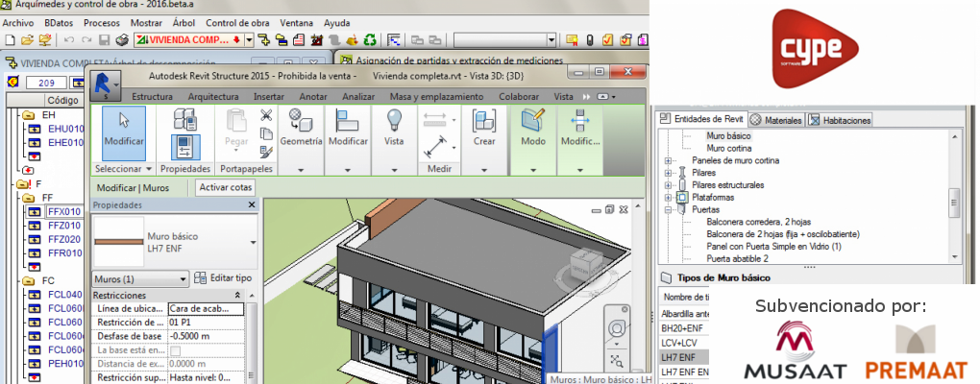Click the zoom region icon in navigation bar

tap(616, 360)
